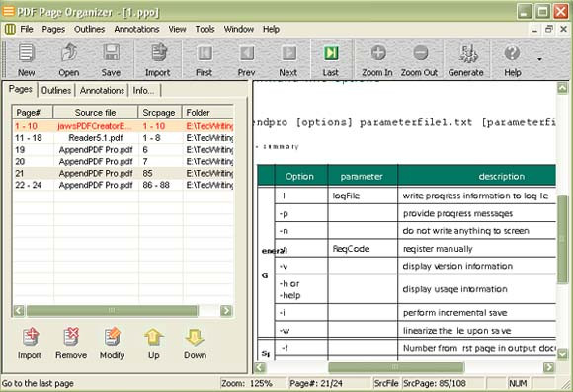Click the Srcpage column header
Screen dimensions: 573x392
160,113
